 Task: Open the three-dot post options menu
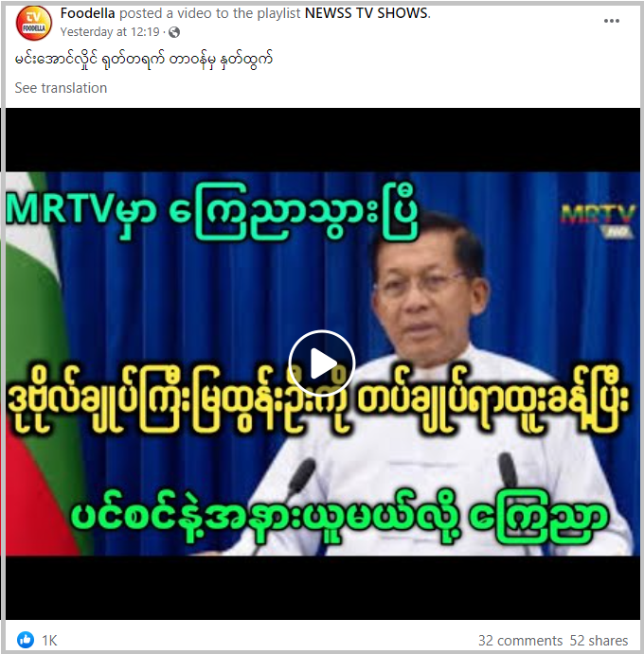coord(612,21)
